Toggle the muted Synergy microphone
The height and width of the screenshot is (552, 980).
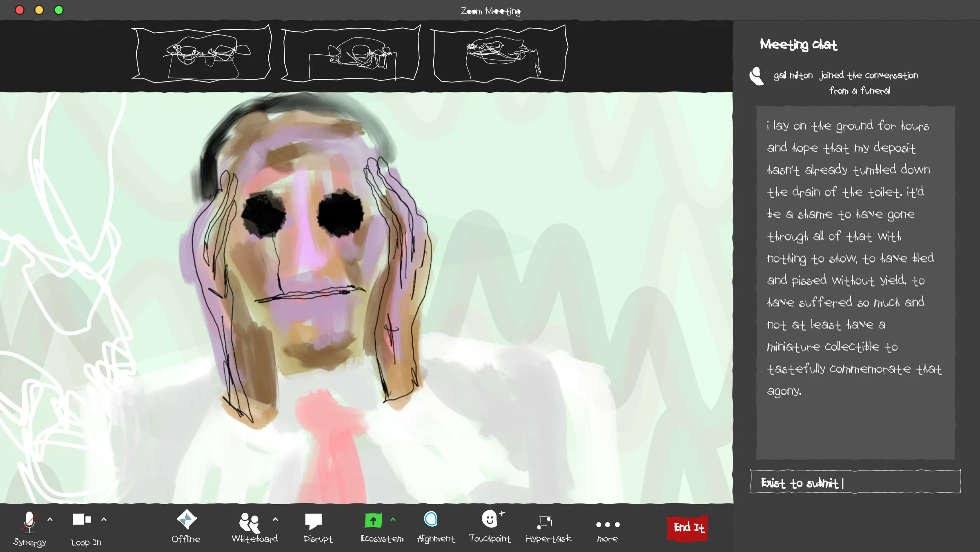[29, 522]
